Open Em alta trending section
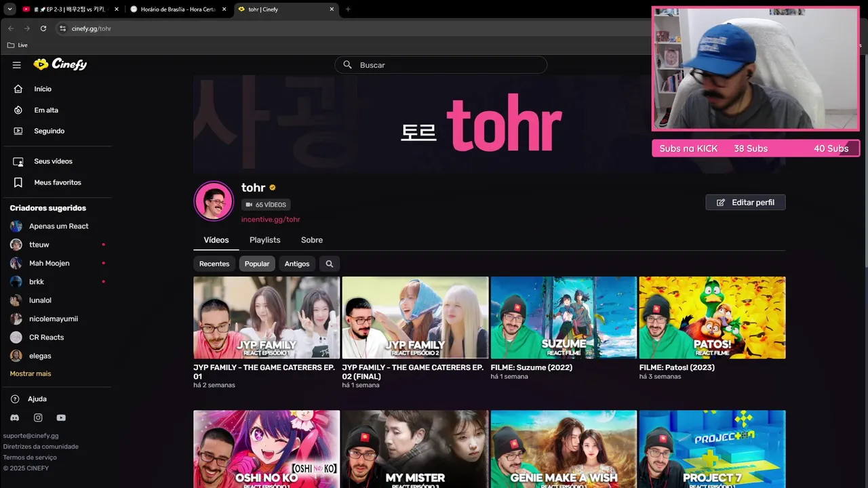 coord(46,110)
